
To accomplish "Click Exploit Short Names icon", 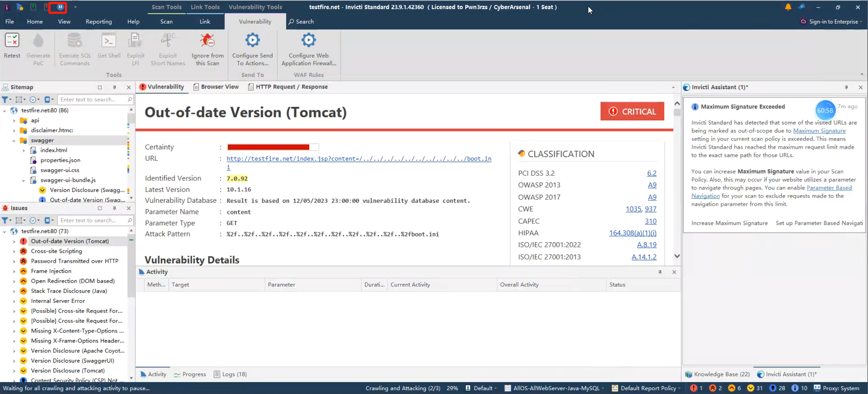I will point(168,40).
